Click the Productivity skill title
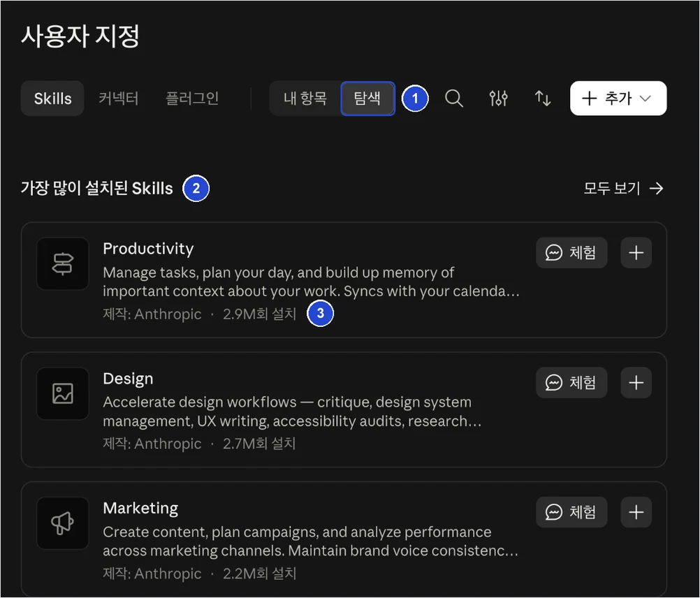This screenshot has width=700, height=598. (x=148, y=249)
